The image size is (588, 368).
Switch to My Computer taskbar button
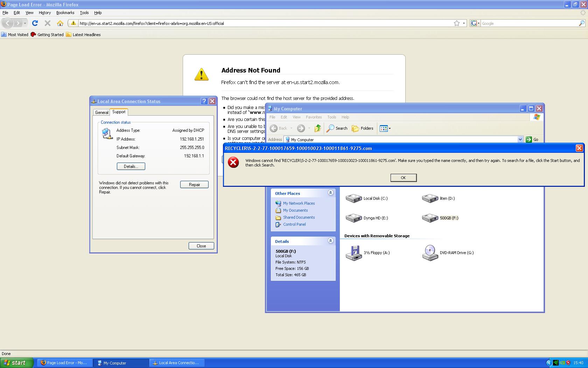pyautogui.click(x=121, y=363)
